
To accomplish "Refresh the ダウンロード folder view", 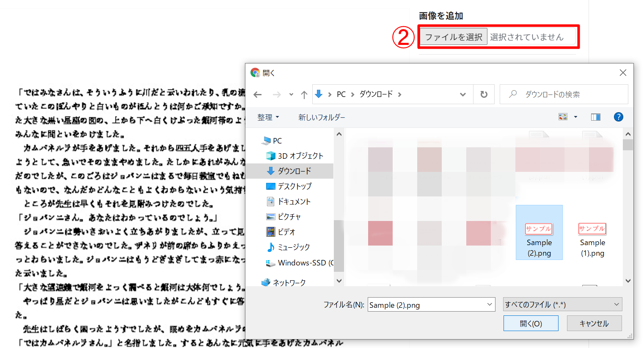I will click(484, 94).
